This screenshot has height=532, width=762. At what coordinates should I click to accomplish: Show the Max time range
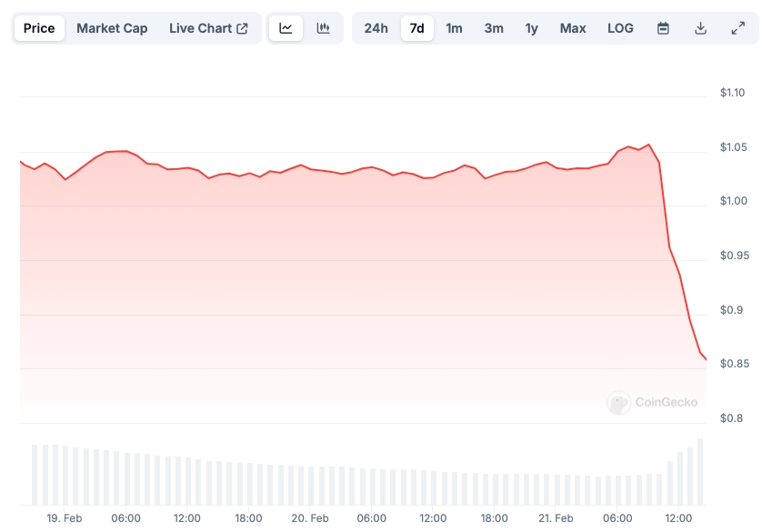[573, 28]
